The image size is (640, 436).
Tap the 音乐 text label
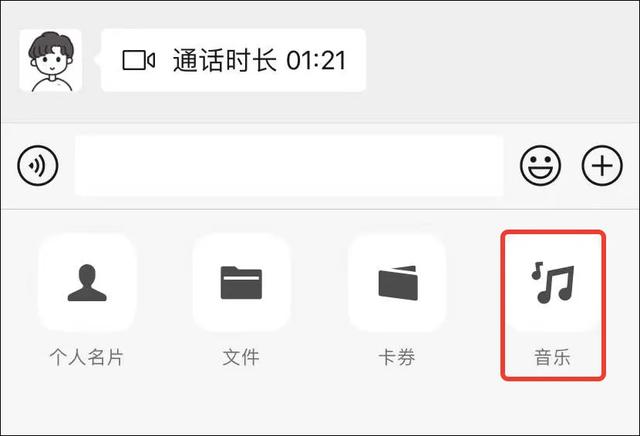coord(553,357)
